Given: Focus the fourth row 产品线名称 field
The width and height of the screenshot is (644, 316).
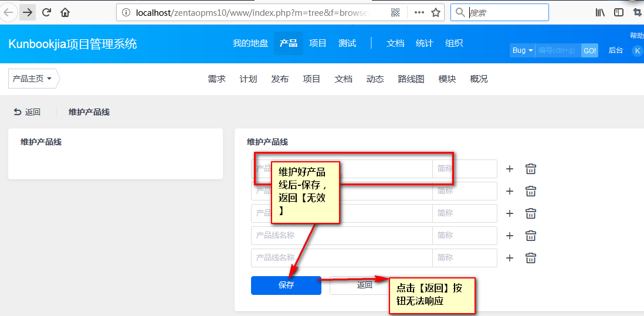Looking at the screenshot, I should click(342, 236).
